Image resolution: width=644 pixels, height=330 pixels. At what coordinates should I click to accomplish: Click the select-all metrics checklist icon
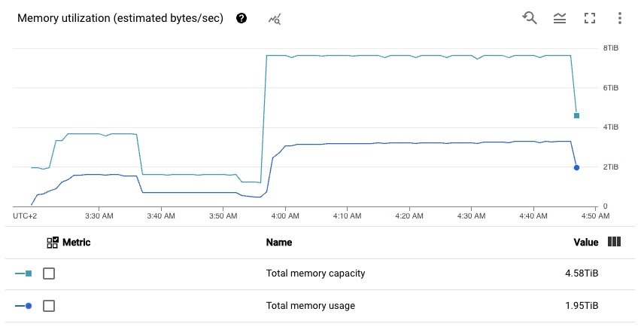coord(53,243)
